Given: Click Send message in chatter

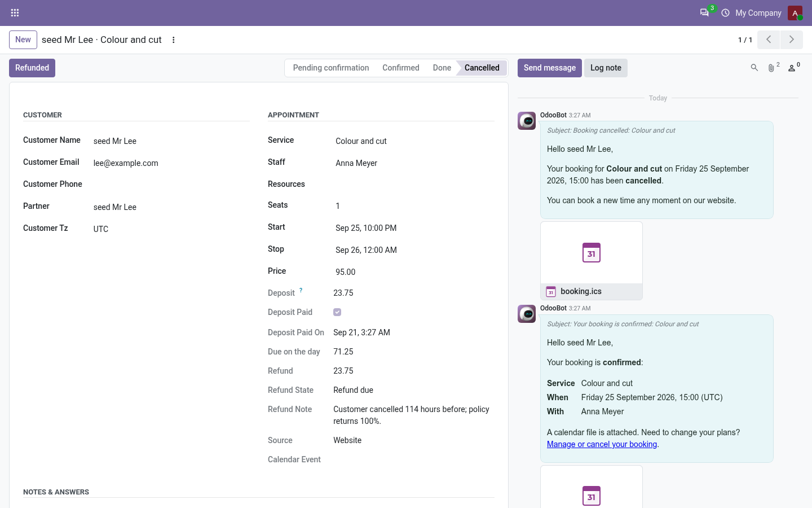Looking at the screenshot, I should point(550,68).
